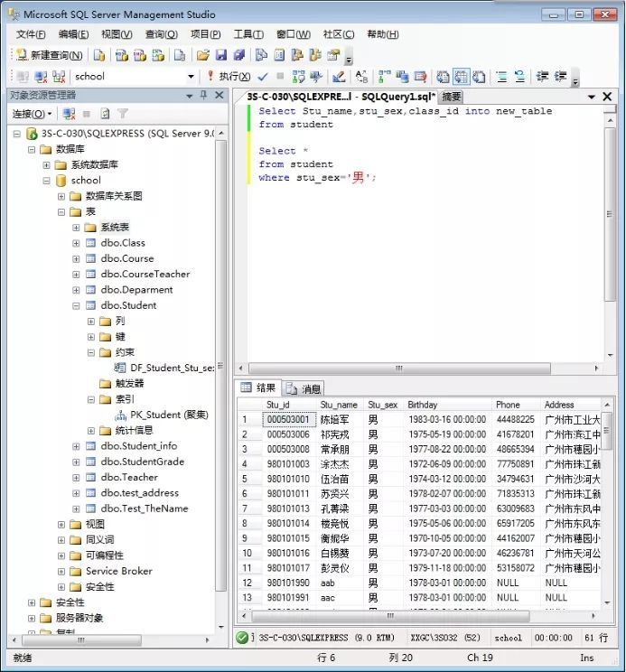Click the results to text icon
The width and height of the screenshot is (626, 672).
(443, 77)
